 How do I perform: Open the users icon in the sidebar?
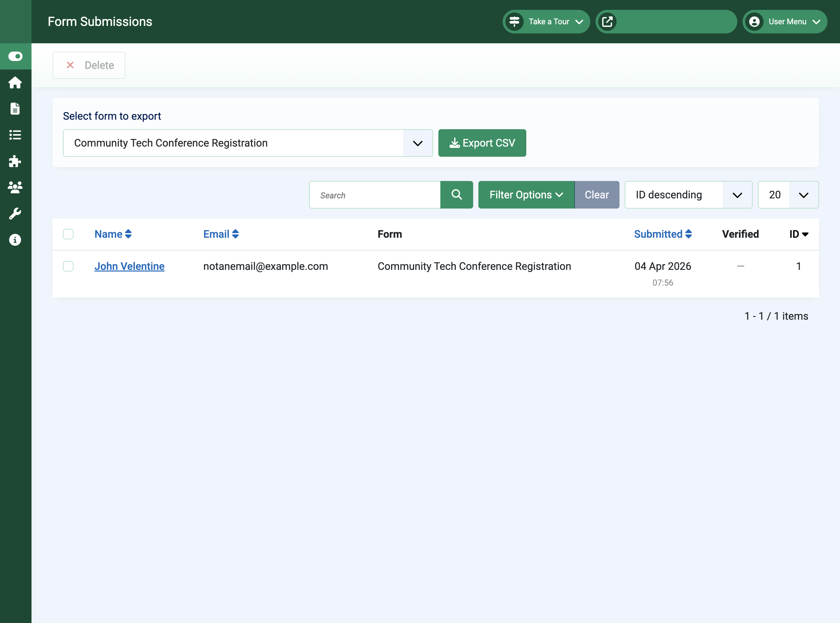point(15,188)
